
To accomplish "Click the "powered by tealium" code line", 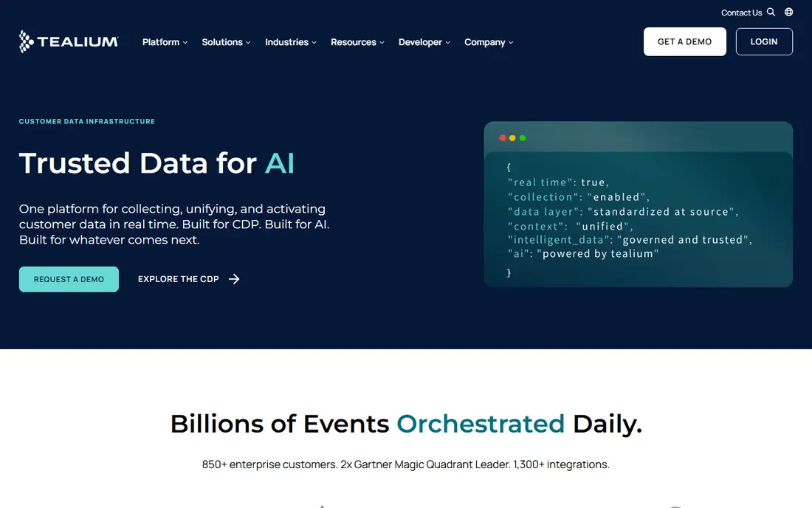I will coord(582,254).
